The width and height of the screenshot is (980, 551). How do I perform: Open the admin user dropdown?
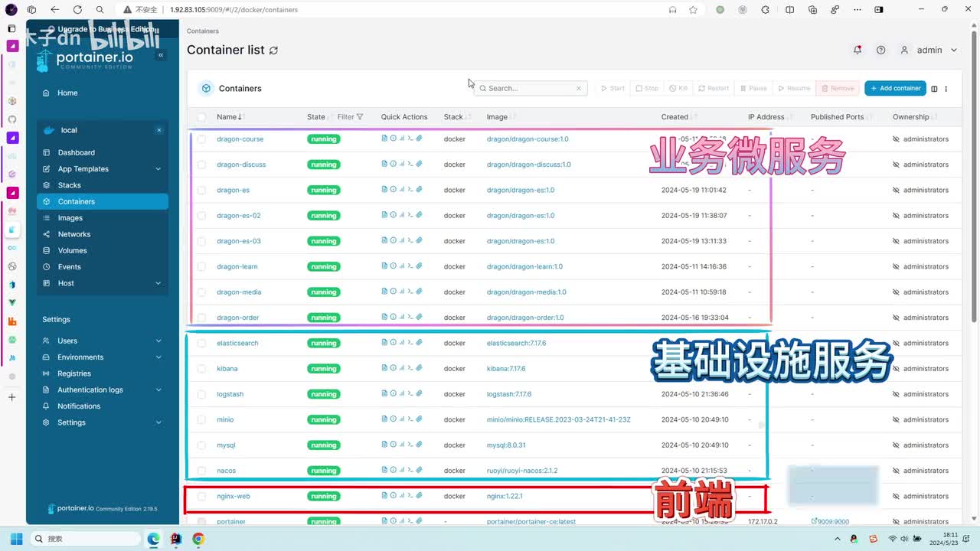pos(929,50)
